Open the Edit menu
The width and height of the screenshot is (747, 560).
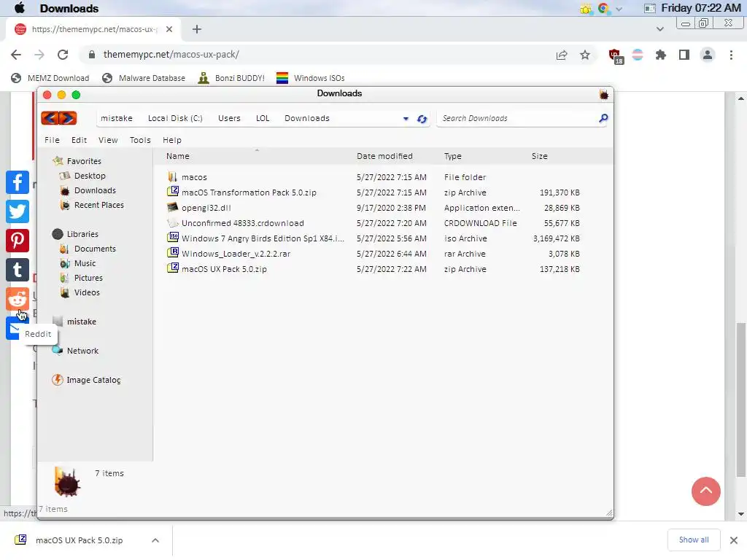(x=79, y=140)
